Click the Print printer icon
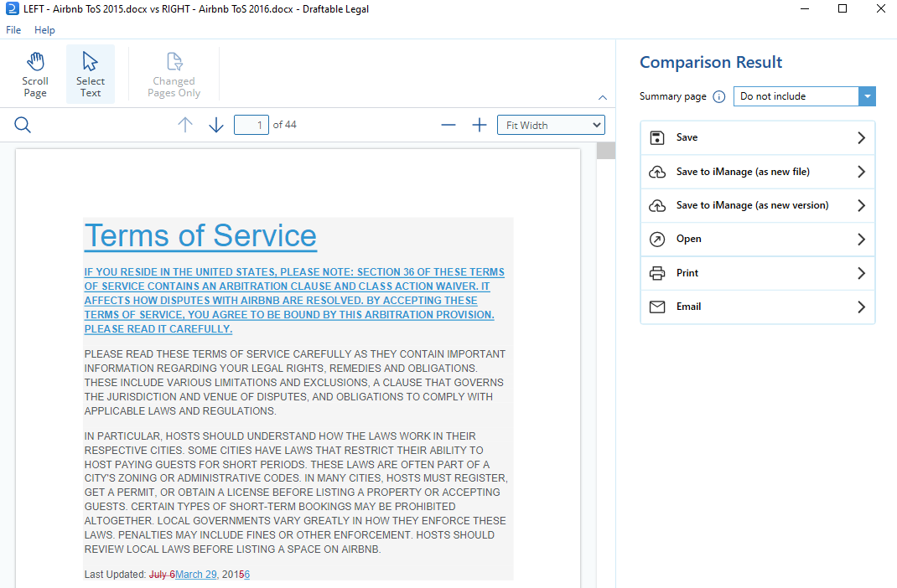Screen dimensions: 897x588 tap(657, 273)
